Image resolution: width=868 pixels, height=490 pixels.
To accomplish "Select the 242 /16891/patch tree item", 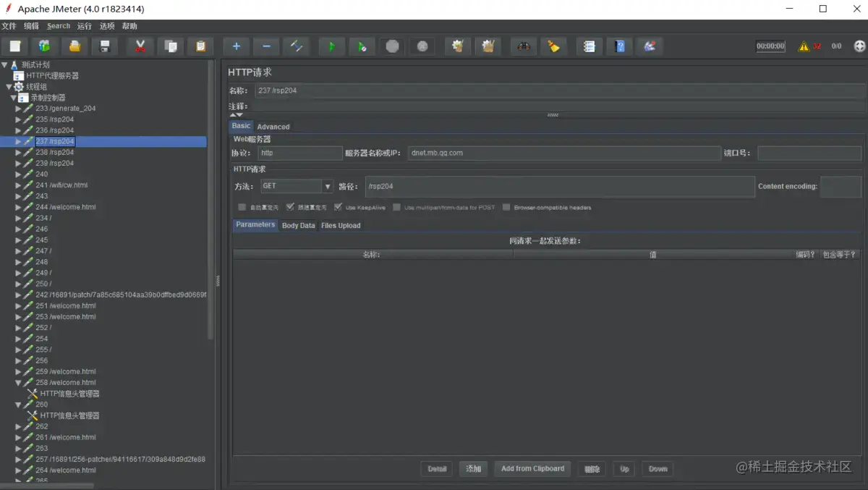I will (121, 295).
